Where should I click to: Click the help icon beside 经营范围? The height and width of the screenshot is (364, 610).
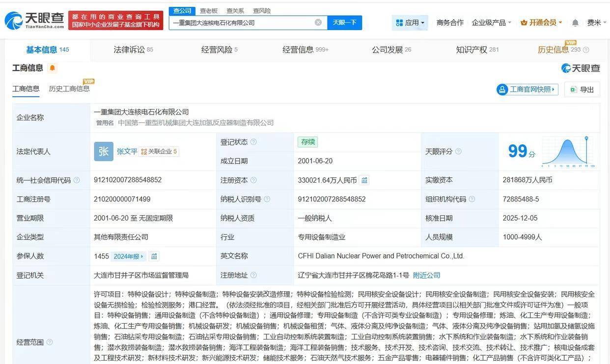tap(50, 342)
